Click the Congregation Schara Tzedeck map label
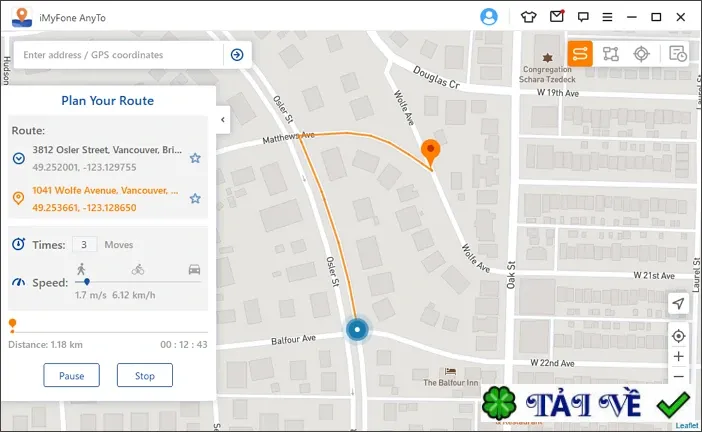This screenshot has width=702, height=432. click(x=547, y=74)
